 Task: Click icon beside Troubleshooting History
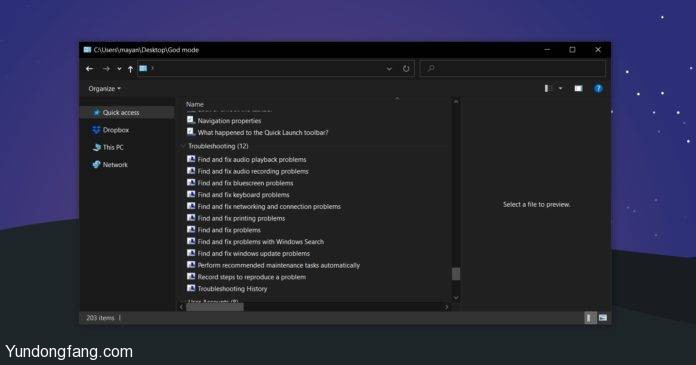point(191,288)
